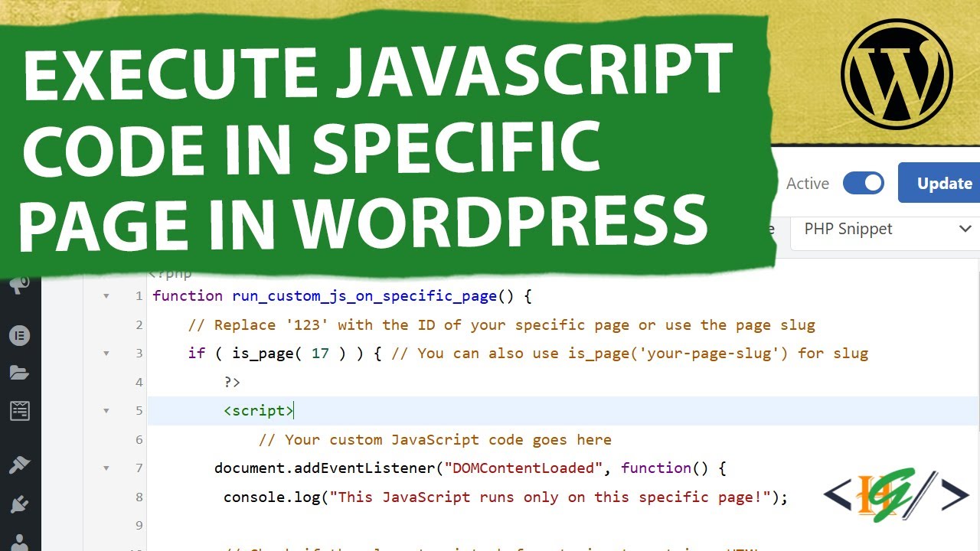This screenshot has height=551, width=980.
Task: Click the string "This JavaScript runs only on this specific page!"
Action: pyautogui.click(x=550, y=497)
